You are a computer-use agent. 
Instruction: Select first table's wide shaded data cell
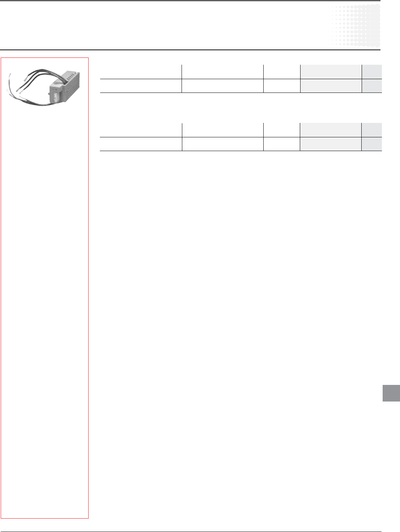[x=331, y=86]
